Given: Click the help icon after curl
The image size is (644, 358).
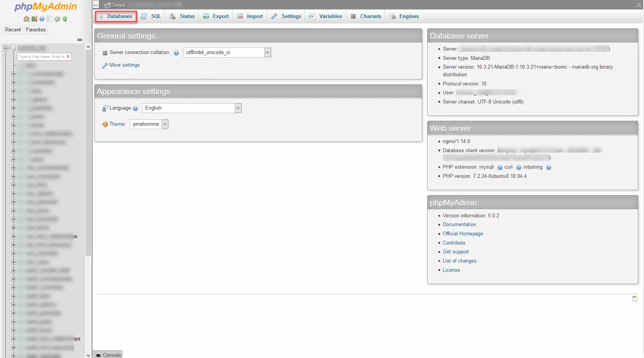Looking at the screenshot, I should (x=519, y=168).
